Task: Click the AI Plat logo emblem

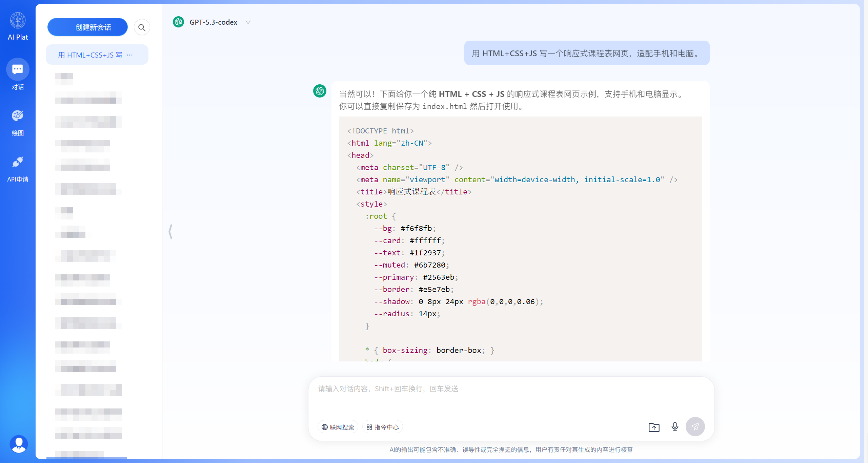Action: [18, 20]
